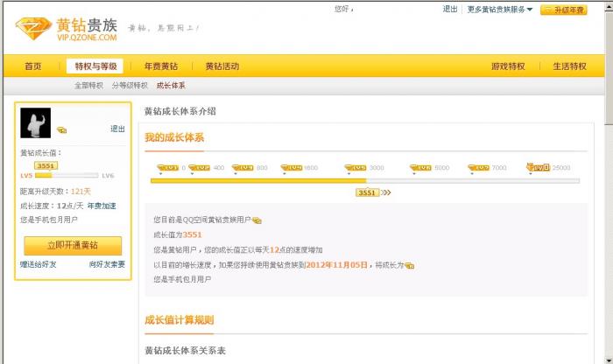Select the 成长体系 sub-tab

[x=171, y=86]
